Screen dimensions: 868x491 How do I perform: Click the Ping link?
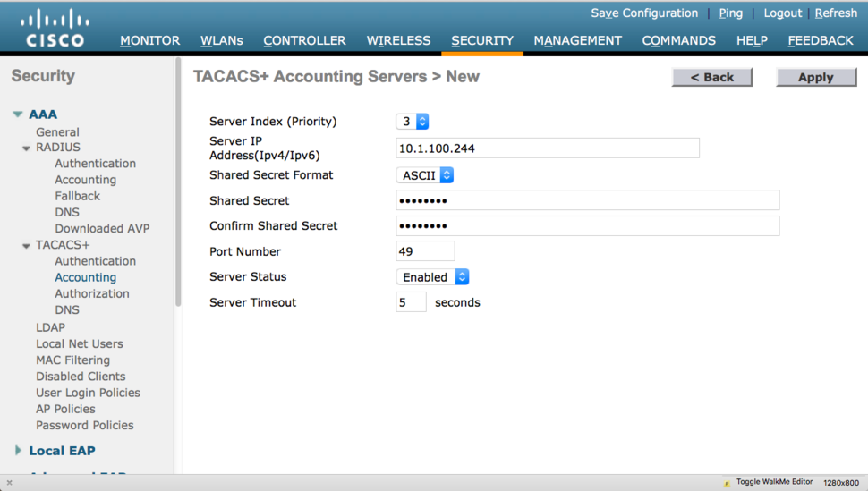click(731, 13)
